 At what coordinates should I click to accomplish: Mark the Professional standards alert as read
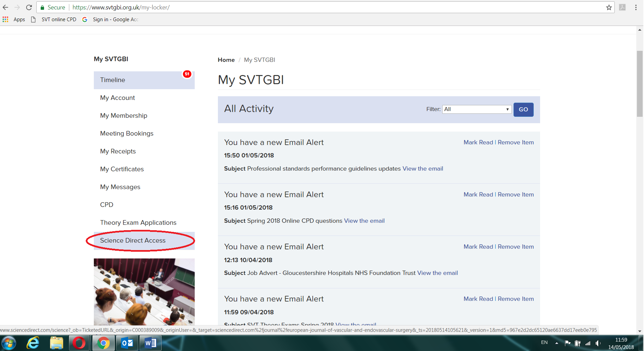478,142
